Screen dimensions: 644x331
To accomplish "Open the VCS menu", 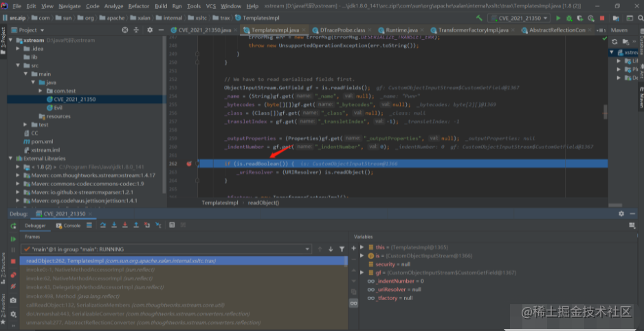I will pos(211,6).
